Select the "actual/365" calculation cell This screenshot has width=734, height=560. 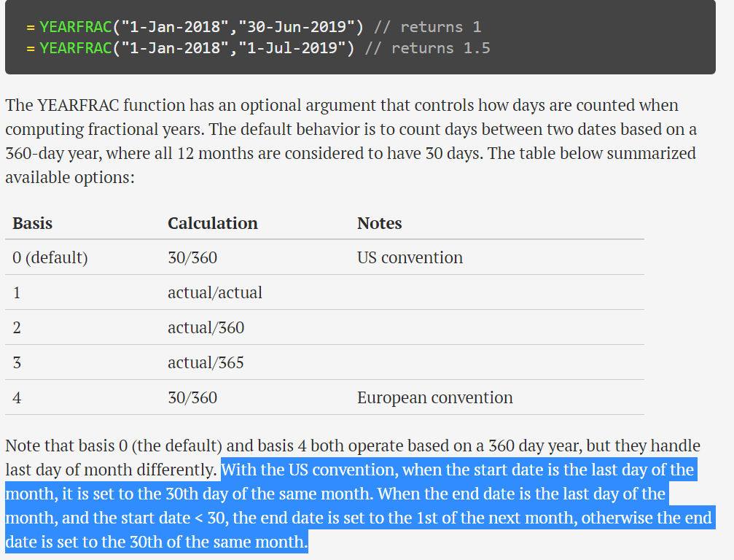pyautogui.click(x=206, y=363)
